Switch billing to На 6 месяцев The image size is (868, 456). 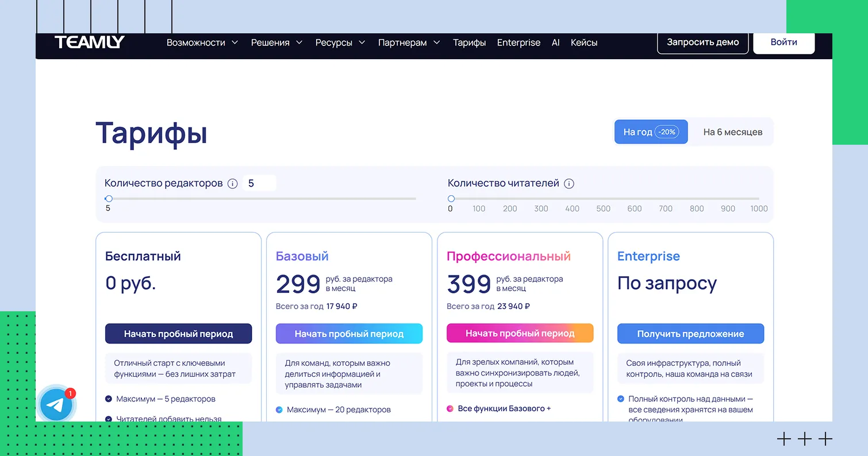732,132
